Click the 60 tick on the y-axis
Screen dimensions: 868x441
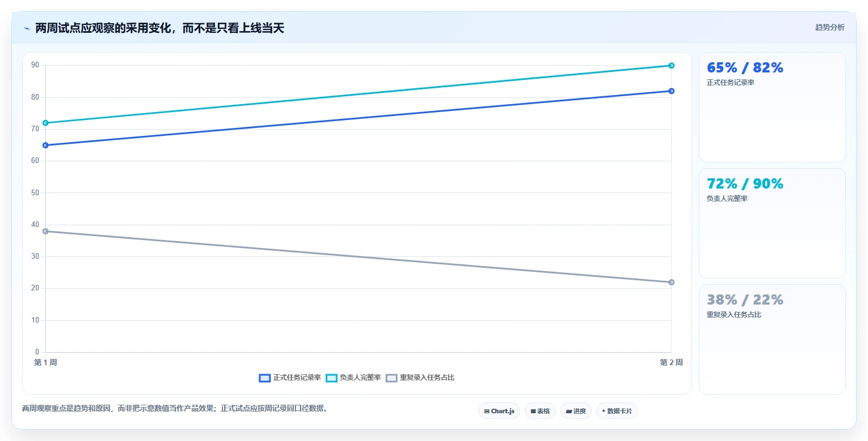tap(35, 161)
